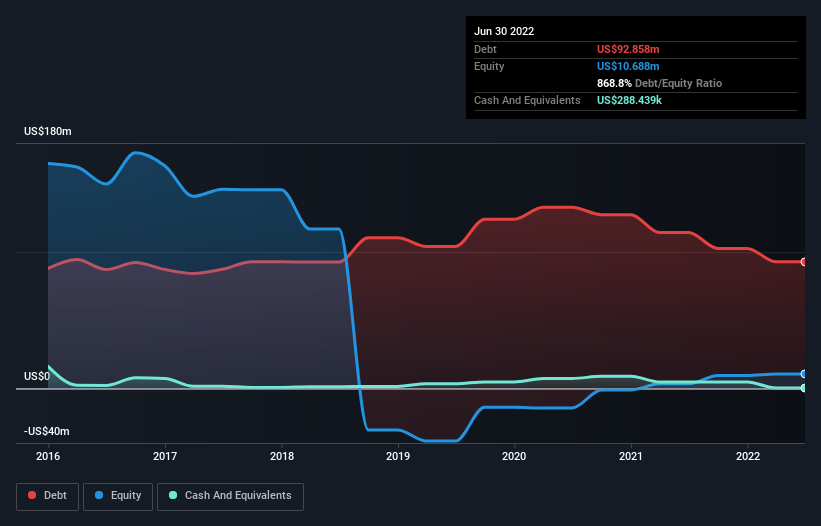Select the US$92.858m debt value
Screen dimensions: 821x526
(628, 49)
